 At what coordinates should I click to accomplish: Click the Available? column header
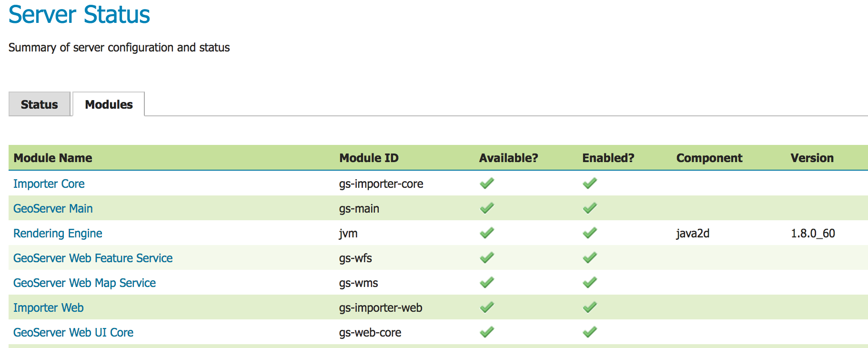tap(508, 158)
